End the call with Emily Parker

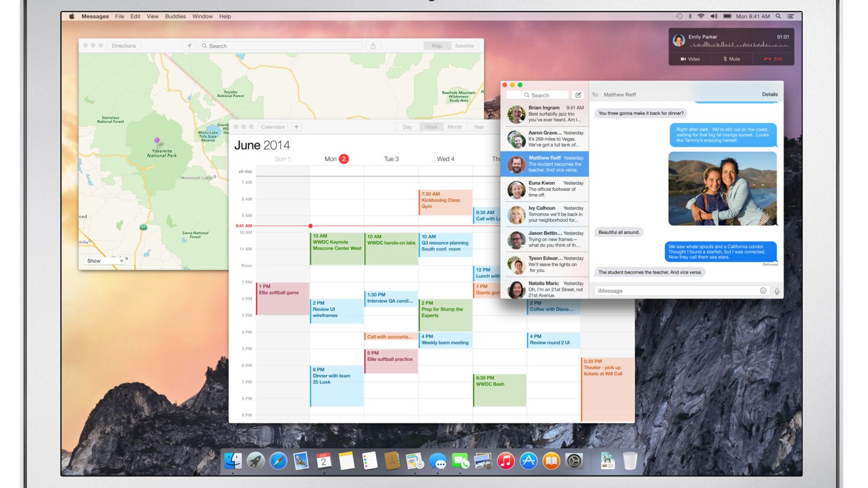[x=773, y=59]
